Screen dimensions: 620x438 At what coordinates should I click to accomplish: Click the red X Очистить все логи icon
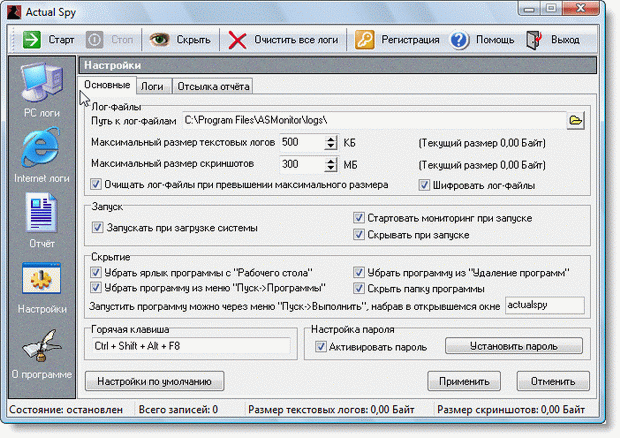tap(237, 40)
